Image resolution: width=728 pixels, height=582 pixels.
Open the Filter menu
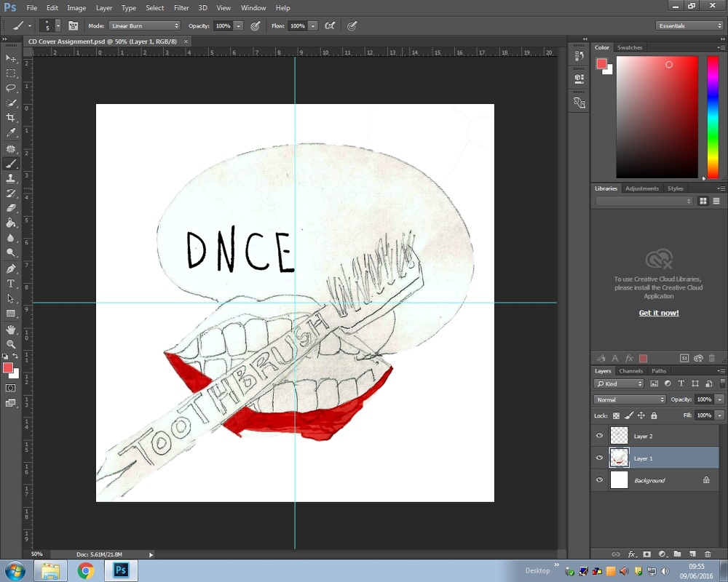click(x=181, y=8)
